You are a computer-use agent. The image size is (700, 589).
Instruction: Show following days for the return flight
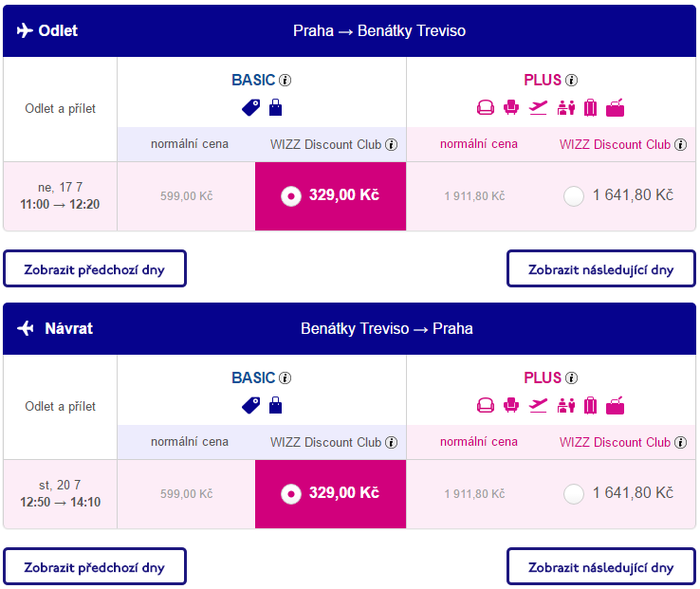tap(601, 566)
